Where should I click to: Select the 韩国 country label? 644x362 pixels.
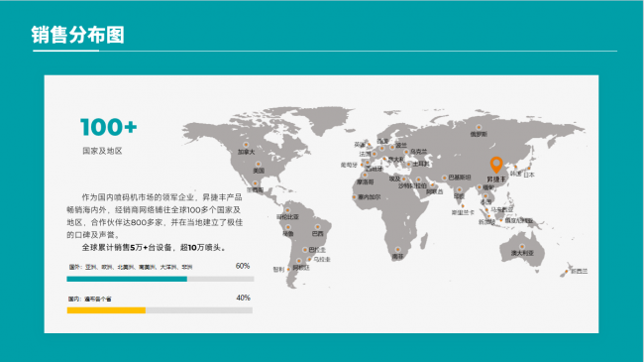pyautogui.click(x=515, y=174)
